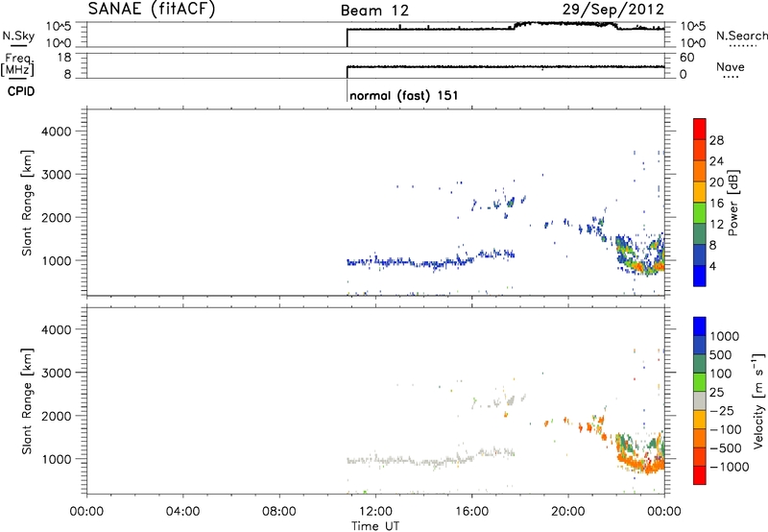Select the 'normal (fast) 151' CPID text

[x=404, y=95]
